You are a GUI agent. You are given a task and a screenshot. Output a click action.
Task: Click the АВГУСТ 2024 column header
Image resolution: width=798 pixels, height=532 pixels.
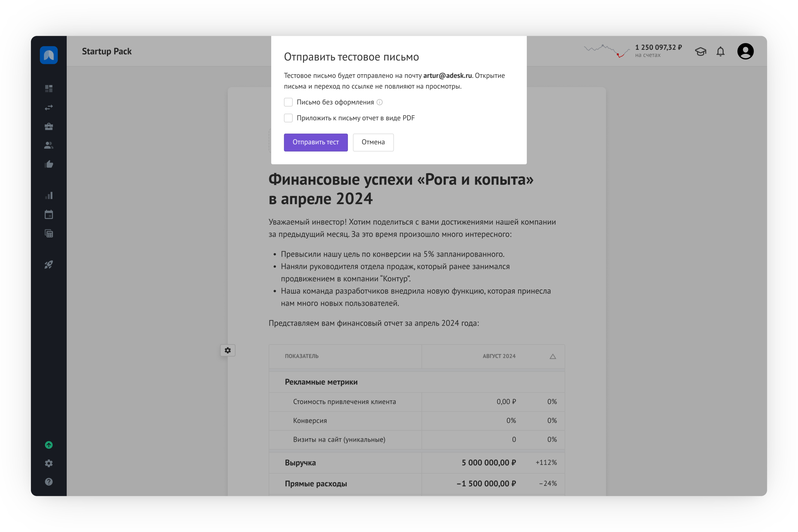click(x=499, y=356)
